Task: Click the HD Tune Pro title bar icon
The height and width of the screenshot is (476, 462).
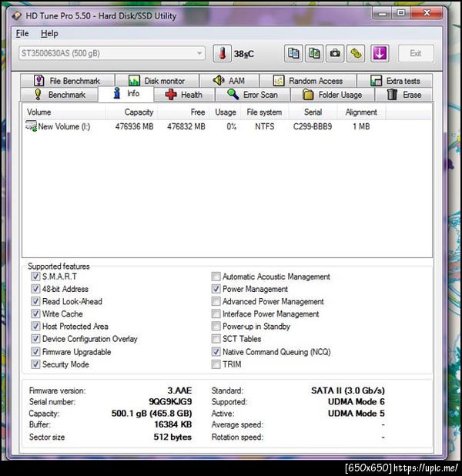Action: (x=16, y=15)
